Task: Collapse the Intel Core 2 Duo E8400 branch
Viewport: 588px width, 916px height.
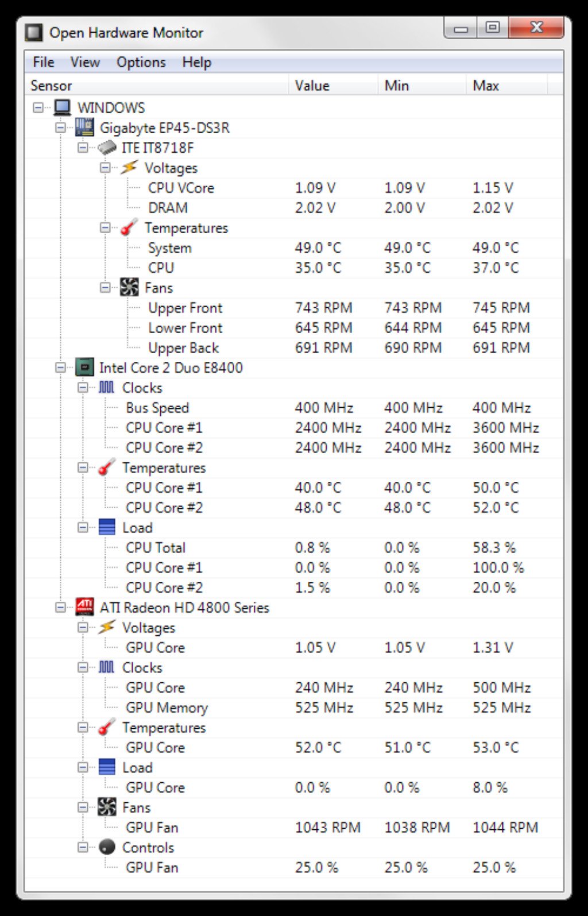Action: click(60, 368)
